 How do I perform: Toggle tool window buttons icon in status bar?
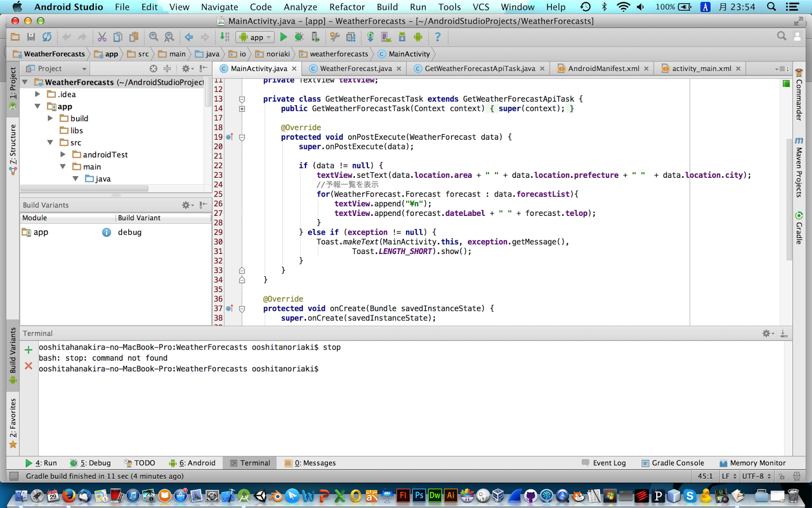click(14, 476)
